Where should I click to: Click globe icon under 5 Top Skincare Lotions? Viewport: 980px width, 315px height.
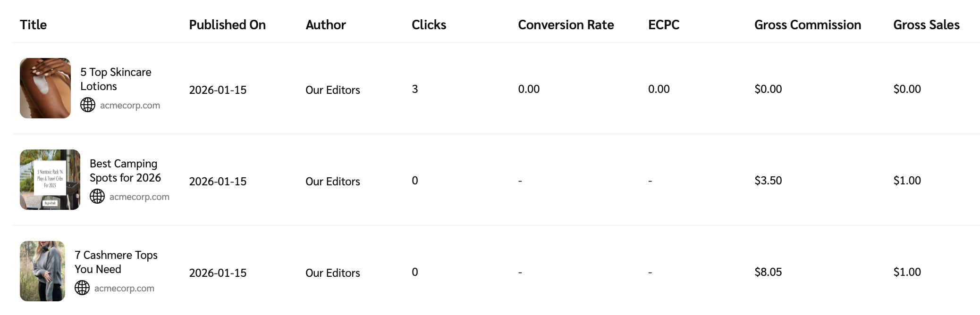(88, 105)
